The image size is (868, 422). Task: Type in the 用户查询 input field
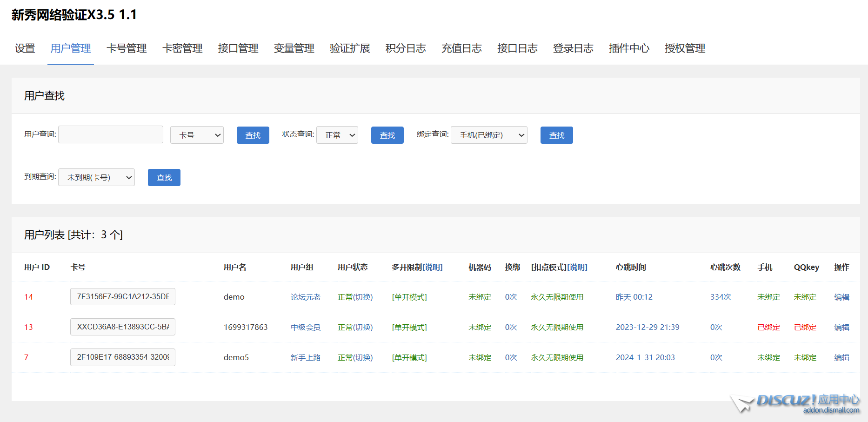[x=111, y=134]
